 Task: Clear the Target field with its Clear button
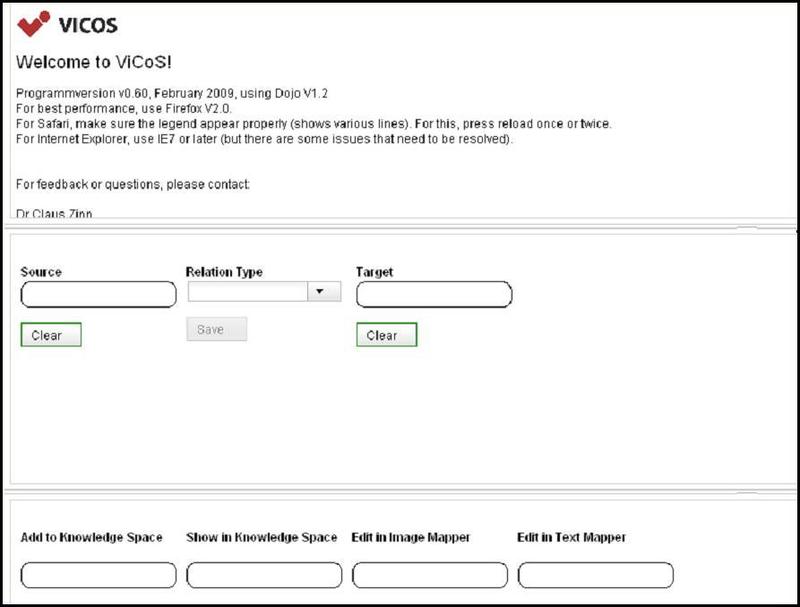coord(386,335)
